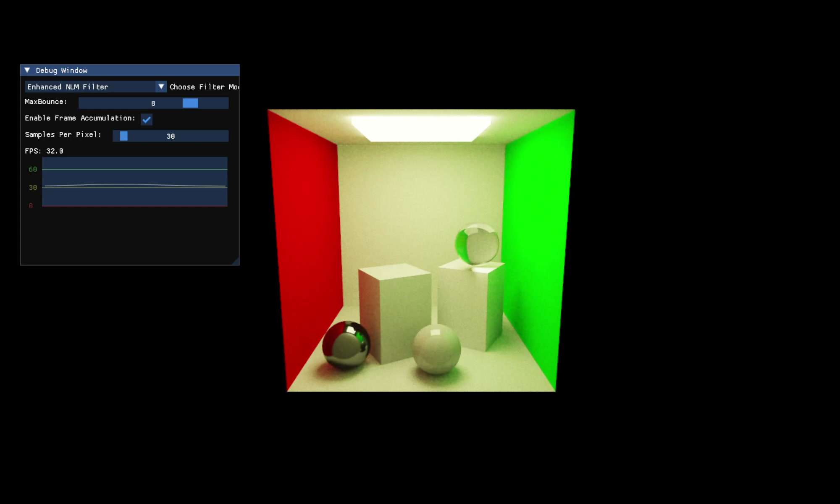This screenshot has width=840, height=504.
Task: Click the Samples Per Pixel slider handle
Action: click(x=123, y=136)
